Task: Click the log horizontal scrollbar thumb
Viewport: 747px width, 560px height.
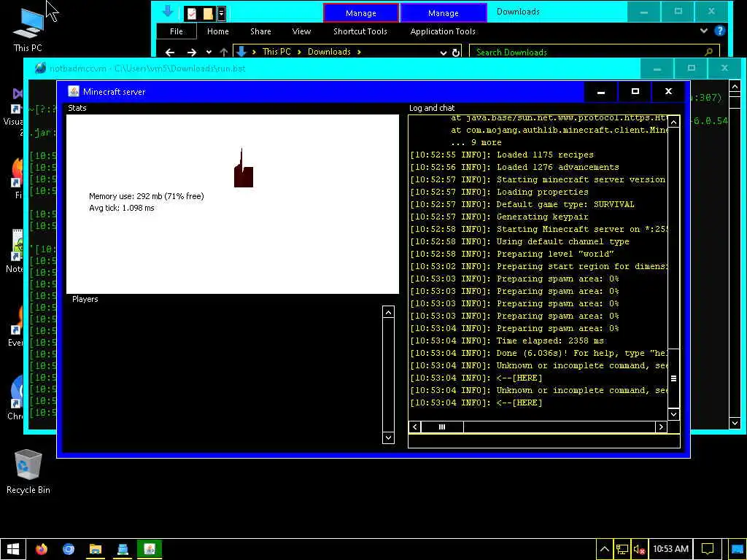Action: [441, 427]
